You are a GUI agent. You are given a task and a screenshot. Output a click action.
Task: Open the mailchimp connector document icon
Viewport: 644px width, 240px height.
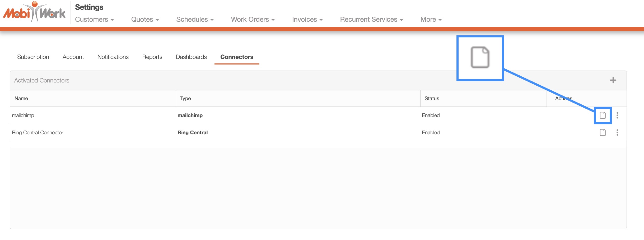coord(603,115)
